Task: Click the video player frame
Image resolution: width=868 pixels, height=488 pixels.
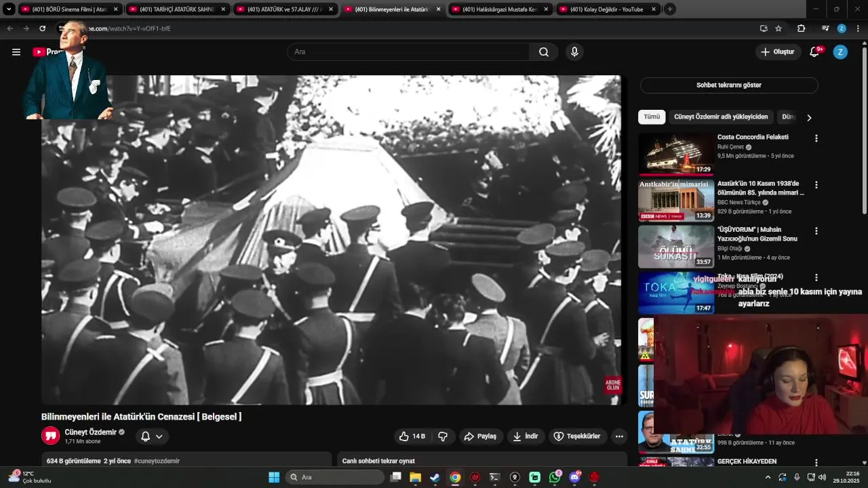Action: point(331,240)
